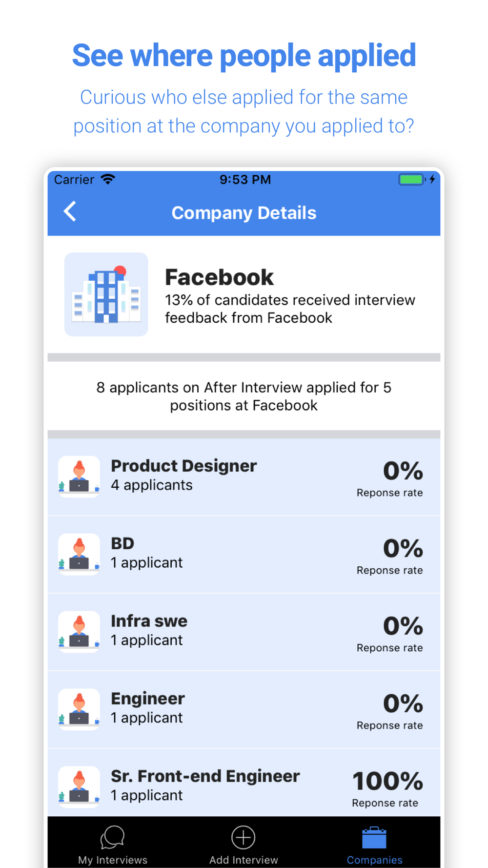The height and width of the screenshot is (868, 488).
Task: Tap the 100% response rate value
Action: coord(387,781)
